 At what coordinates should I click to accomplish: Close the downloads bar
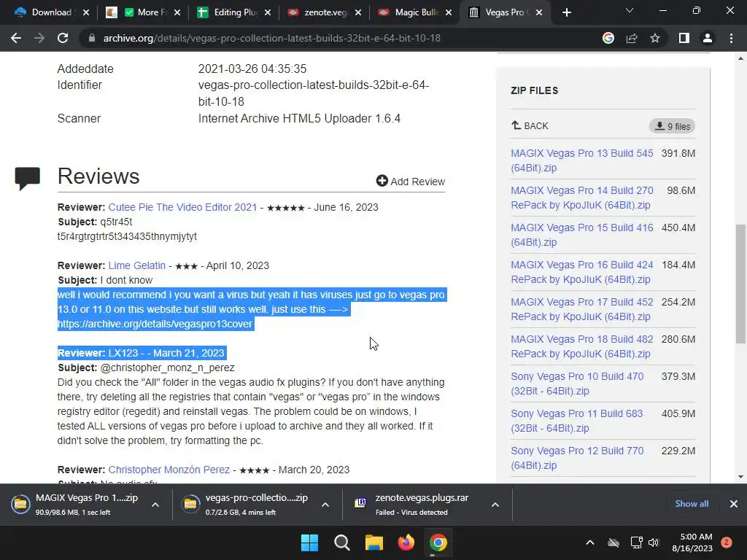[734, 504]
